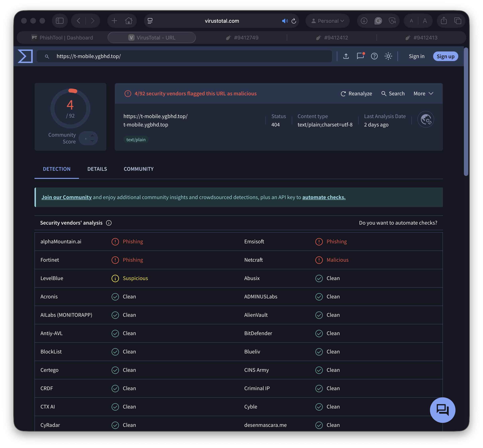Screen dimensions: 483x448
Task: Click the page reader icon in address bar
Action: tap(150, 21)
